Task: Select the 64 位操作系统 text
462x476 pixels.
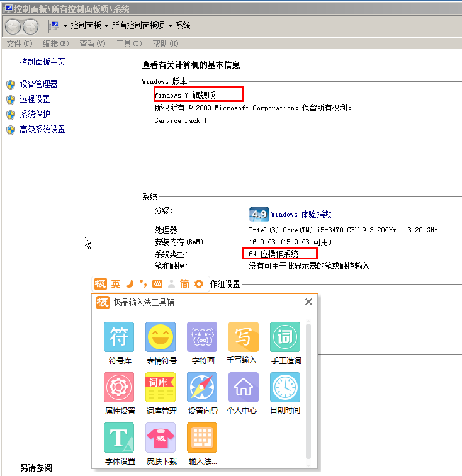Action: pos(273,254)
